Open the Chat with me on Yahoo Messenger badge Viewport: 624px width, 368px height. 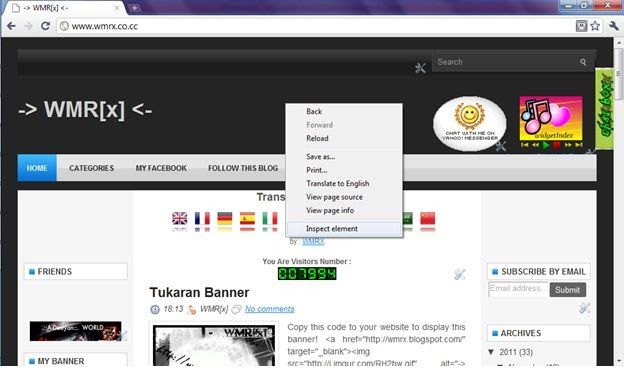470,123
